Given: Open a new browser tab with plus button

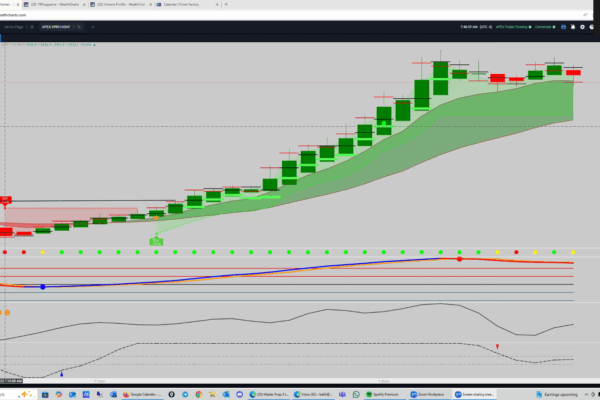Looking at the screenshot, I should (x=226, y=5).
